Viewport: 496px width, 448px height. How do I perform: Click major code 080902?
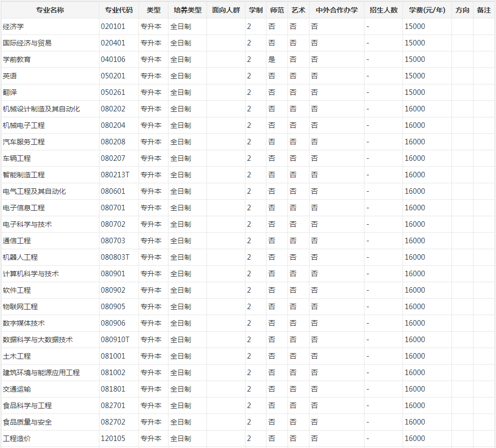[x=113, y=290]
